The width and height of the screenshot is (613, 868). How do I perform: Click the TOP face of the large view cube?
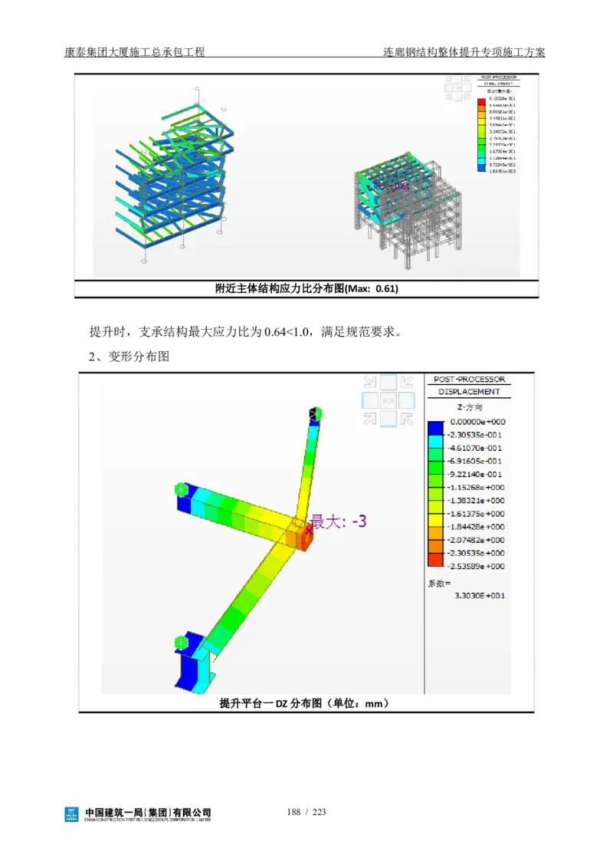point(388,400)
